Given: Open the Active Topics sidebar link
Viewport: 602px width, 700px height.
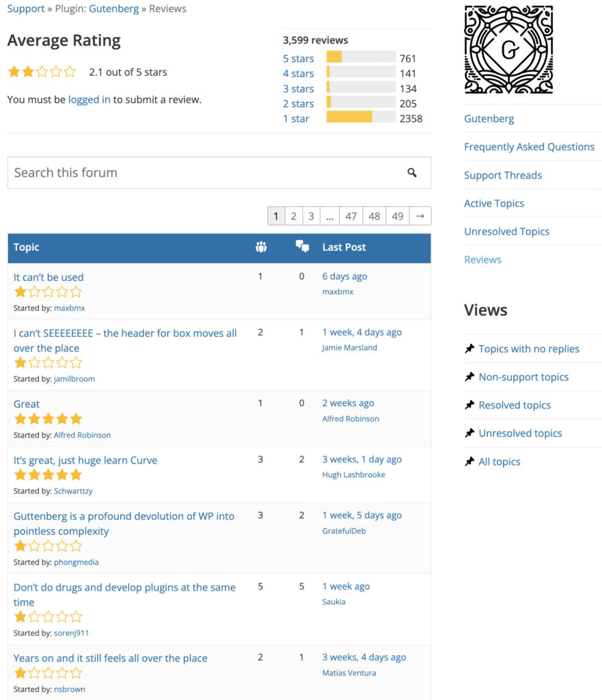Looking at the screenshot, I should pyautogui.click(x=493, y=203).
